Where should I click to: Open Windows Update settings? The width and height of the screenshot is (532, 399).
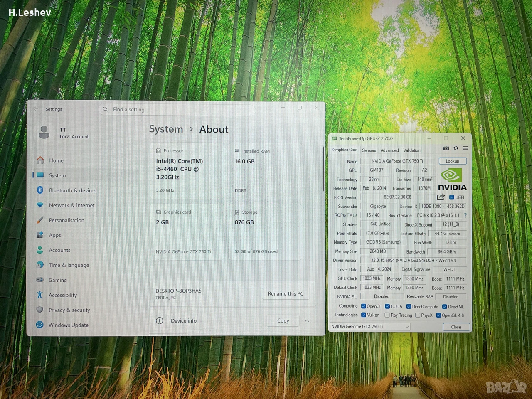point(69,325)
